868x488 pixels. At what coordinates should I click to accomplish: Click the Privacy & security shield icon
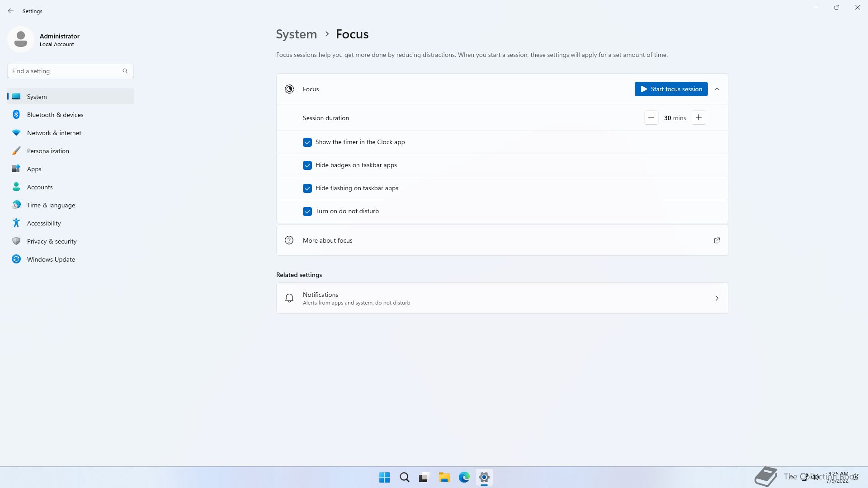(x=16, y=241)
